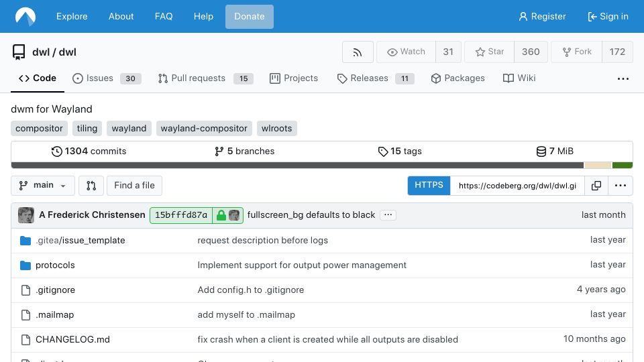Fork the dwl repository
Viewport: 644px width, 362px height.
click(x=577, y=52)
